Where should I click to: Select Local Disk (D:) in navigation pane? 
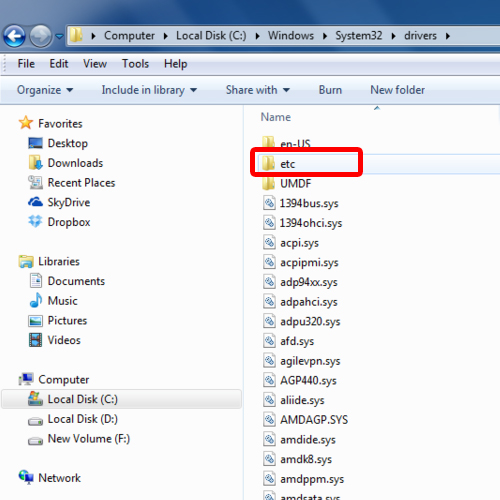point(83,419)
